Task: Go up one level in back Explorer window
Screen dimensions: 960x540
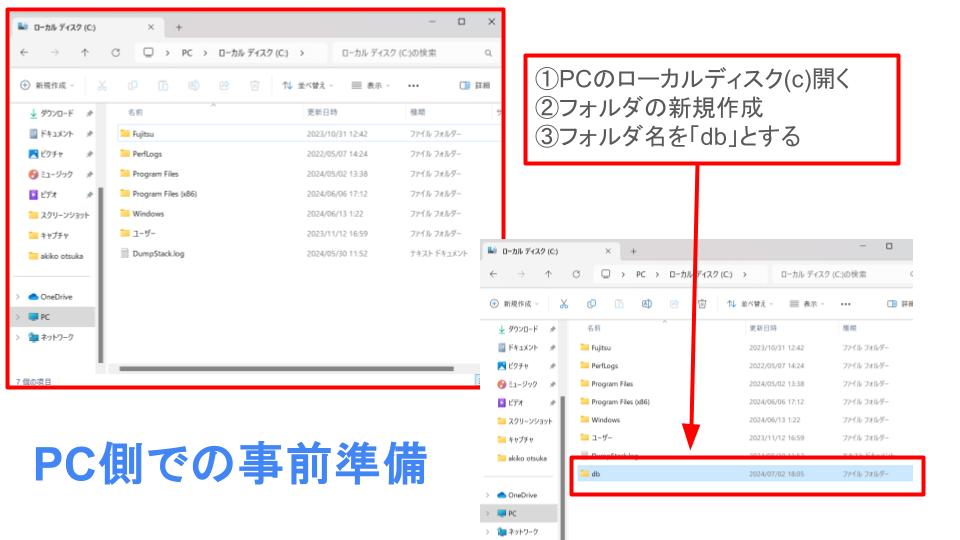Action: coord(85,53)
